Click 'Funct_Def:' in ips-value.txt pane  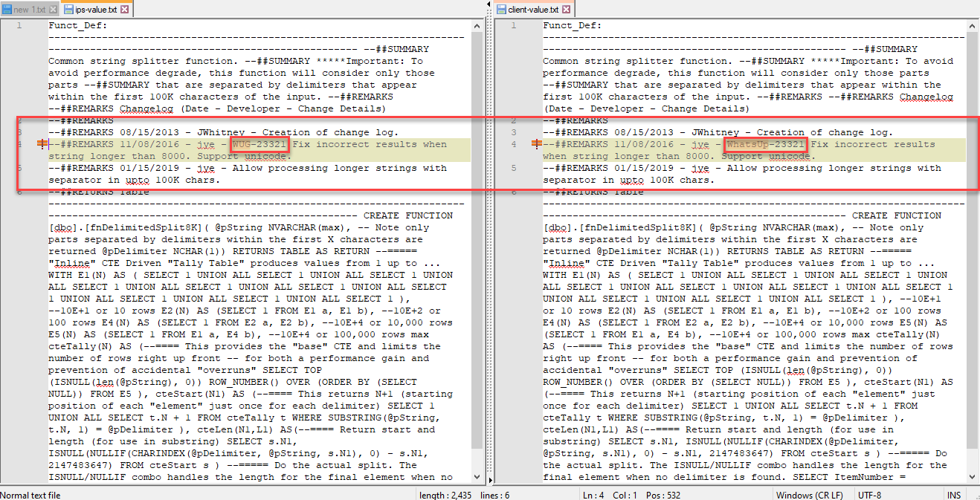(x=78, y=25)
